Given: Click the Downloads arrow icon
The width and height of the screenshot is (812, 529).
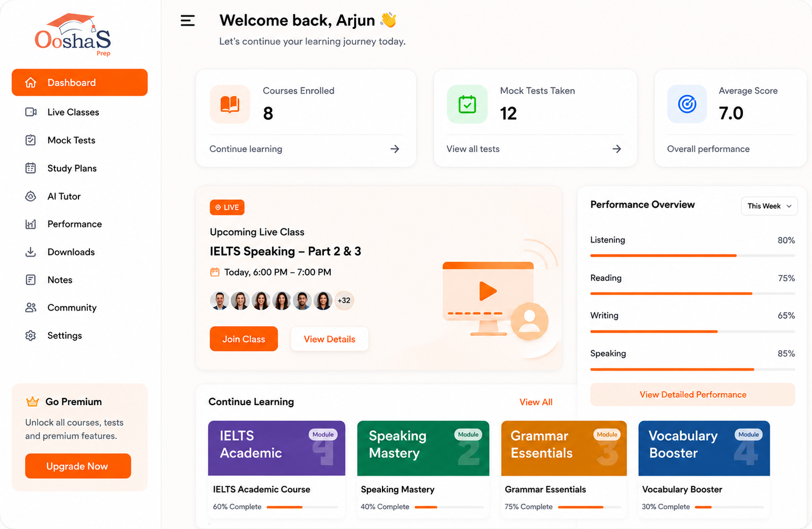Looking at the screenshot, I should [x=31, y=252].
